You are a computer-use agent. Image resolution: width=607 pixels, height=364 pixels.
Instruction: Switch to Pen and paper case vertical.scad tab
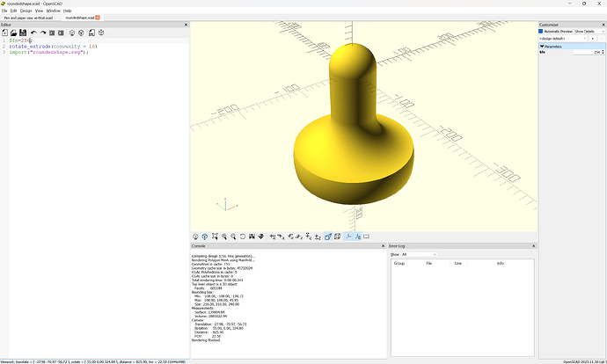27,18
